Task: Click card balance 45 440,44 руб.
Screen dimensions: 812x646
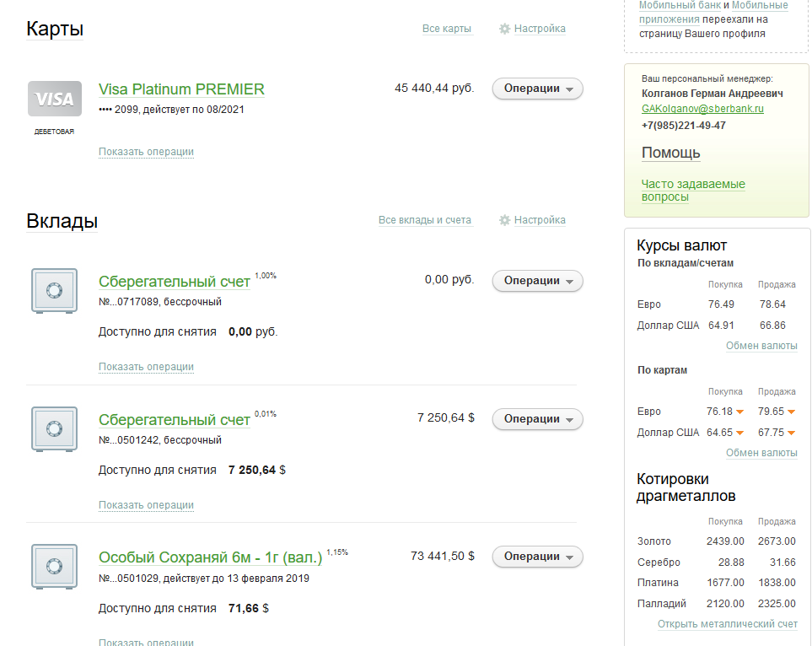Action: pyautogui.click(x=434, y=88)
